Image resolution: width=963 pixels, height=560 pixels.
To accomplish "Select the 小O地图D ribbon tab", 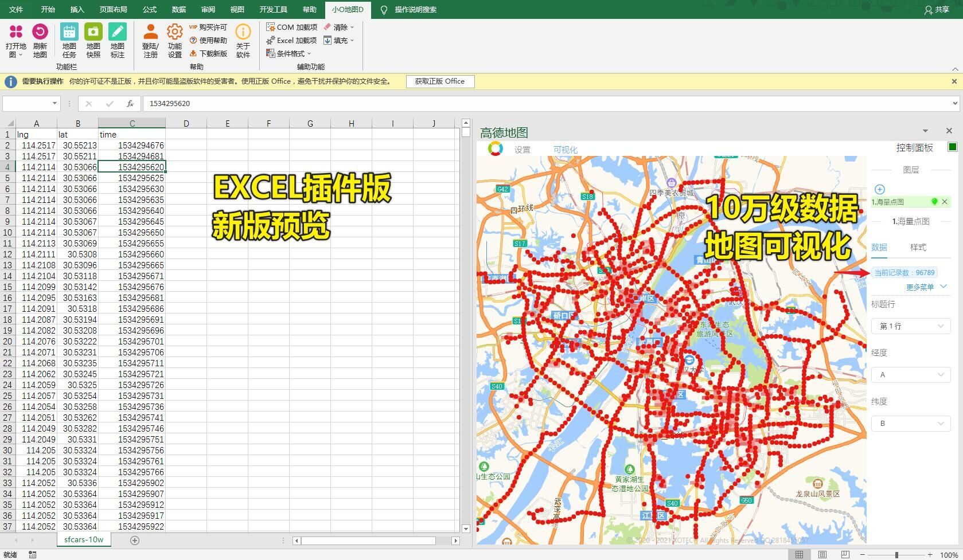I will 348,10.
